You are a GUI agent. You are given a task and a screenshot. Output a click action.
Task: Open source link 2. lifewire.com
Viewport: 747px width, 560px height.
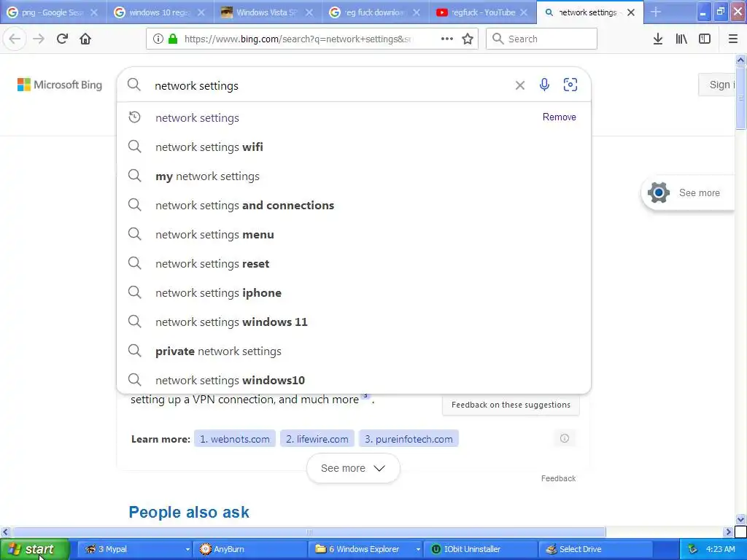coord(317,439)
